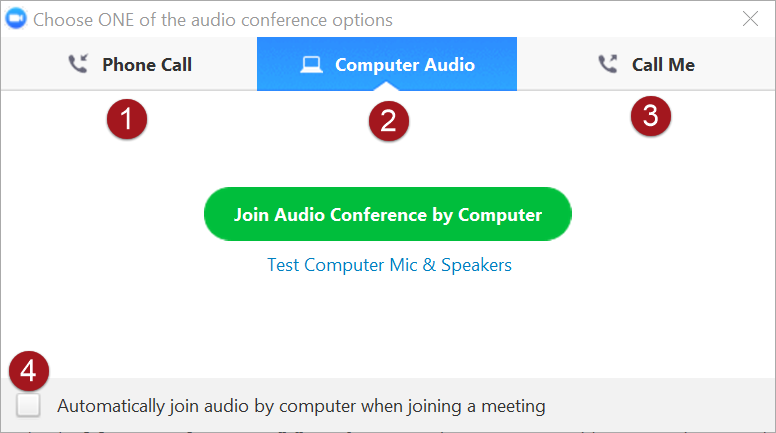
Task: Click the red number 1 marker
Action: pyautogui.click(x=127, y=120)
